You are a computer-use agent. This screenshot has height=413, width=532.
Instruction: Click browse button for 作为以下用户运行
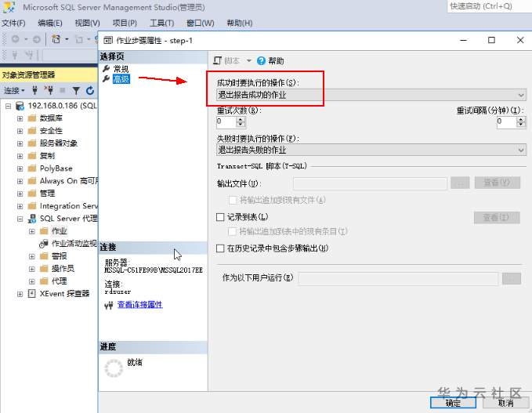pyautogui.click(x=512, y=278)
